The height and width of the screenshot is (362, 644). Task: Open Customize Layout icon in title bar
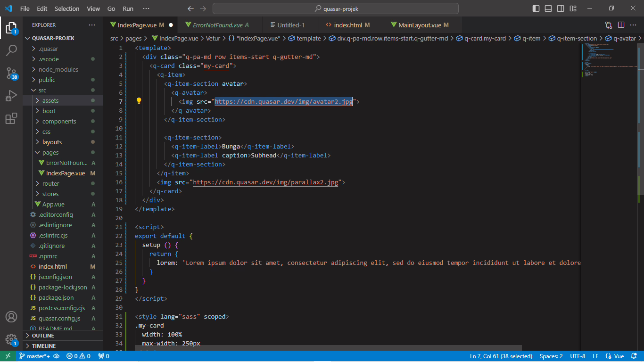tap(573, 8)
